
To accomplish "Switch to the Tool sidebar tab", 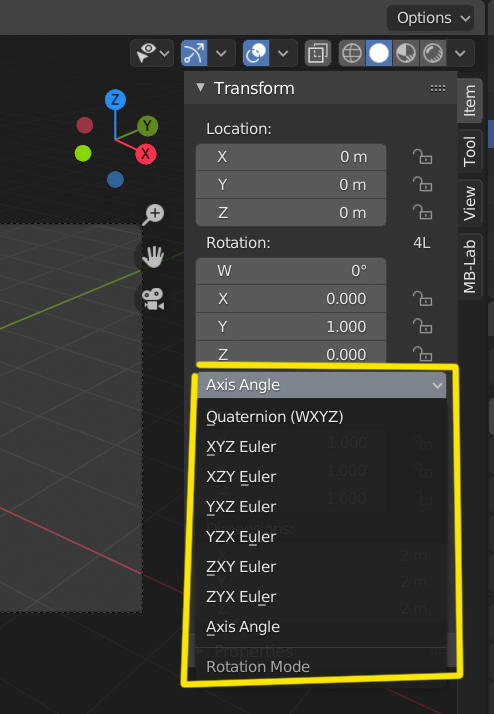I will [469, 151].
